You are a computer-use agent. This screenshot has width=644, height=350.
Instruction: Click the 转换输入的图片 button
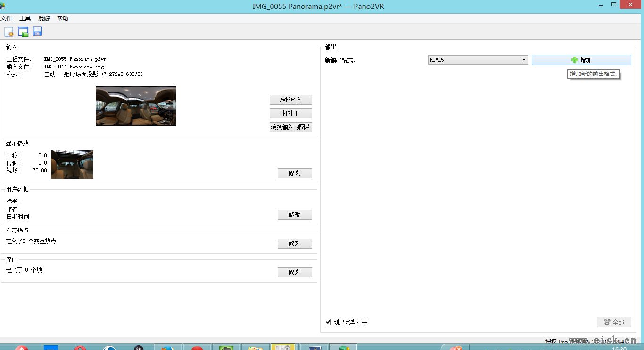[x=290, y=127]
